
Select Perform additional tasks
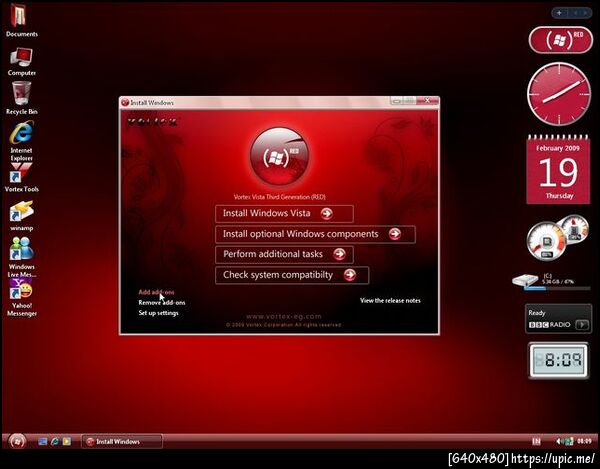(x=284, y=254)
